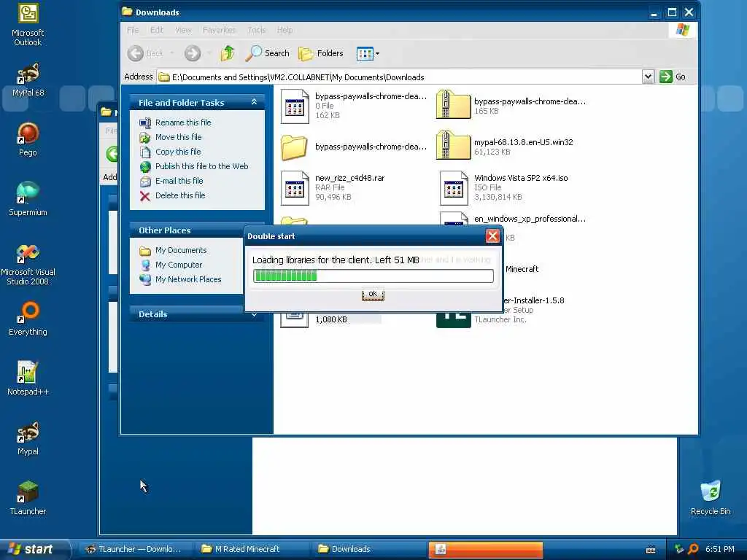747x560 pixels.
Task: Open Microsoft Visual Studio 2008 shortcut
Action: [x=28, y=265]
